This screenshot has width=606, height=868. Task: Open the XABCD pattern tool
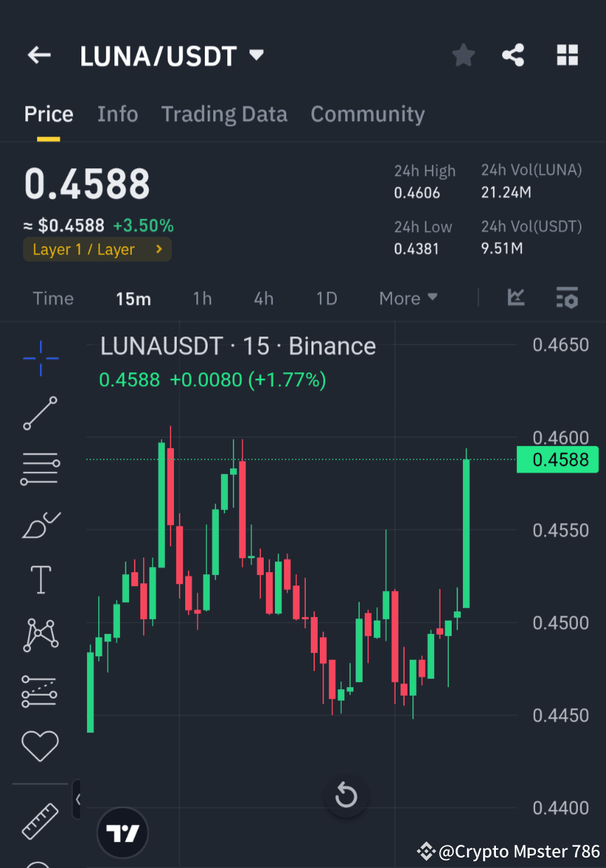pyautogui.click(x=40, y=635)
